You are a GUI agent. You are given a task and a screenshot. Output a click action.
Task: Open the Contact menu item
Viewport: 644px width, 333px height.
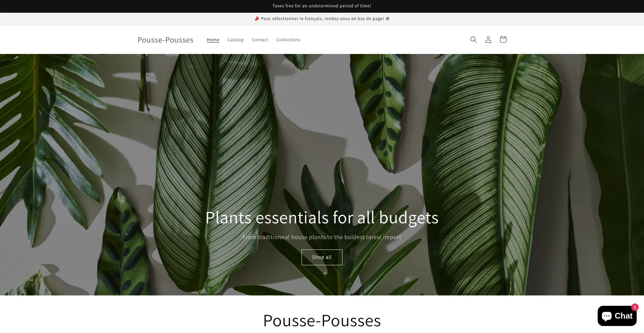[x=260, y=40]
